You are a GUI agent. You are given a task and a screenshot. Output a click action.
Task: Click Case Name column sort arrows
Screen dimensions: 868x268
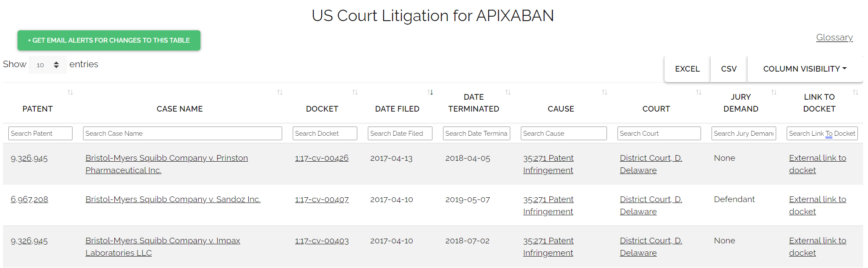point(280,92)
